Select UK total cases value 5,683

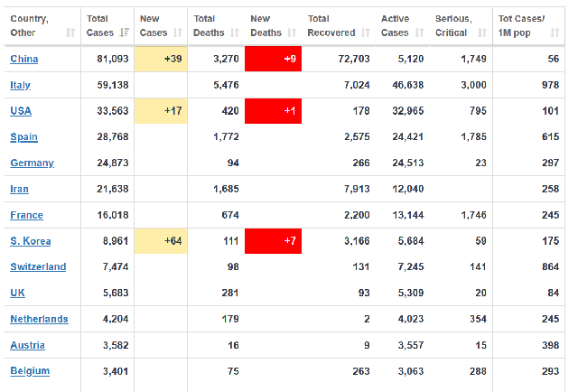(x=116, y=294)
